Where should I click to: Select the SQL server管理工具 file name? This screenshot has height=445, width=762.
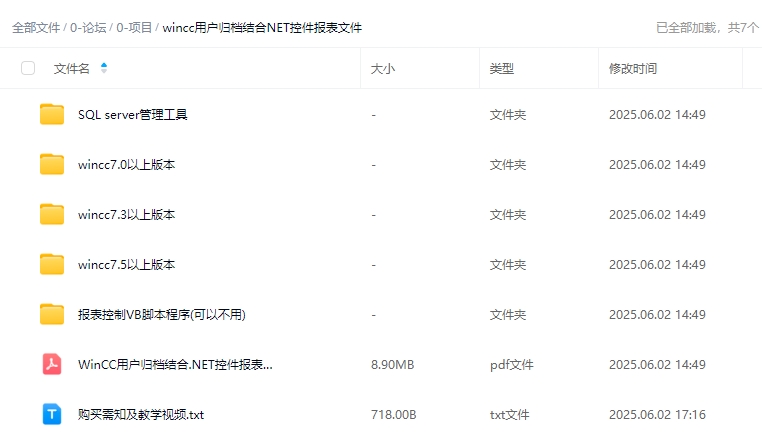coord(133,115)
